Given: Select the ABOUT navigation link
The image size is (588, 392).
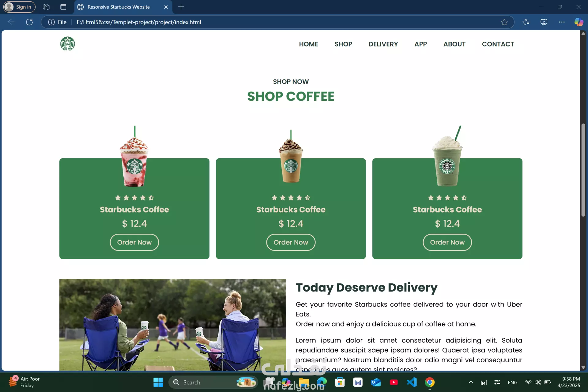Looking at the screenshot, I should coord(454,44).
